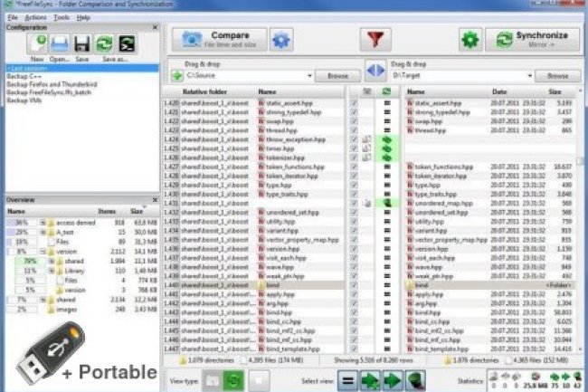The image size is (588, 392).
Task: Toggle the checkbox for the bind folder row
Action: tap(354, 285)
